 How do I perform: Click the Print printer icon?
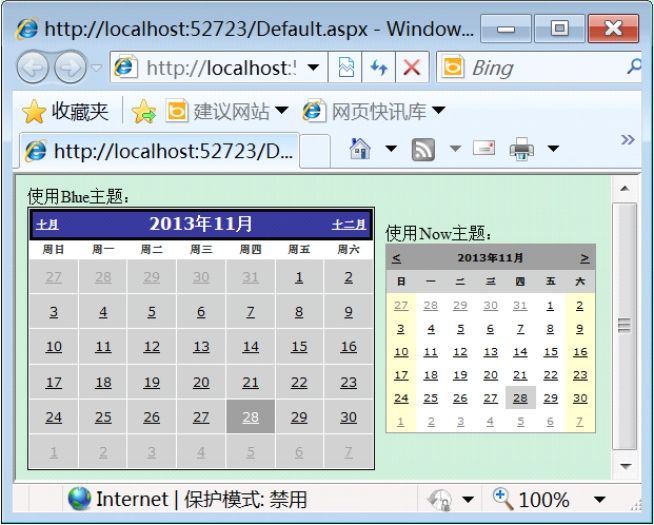tap(522, 149)
